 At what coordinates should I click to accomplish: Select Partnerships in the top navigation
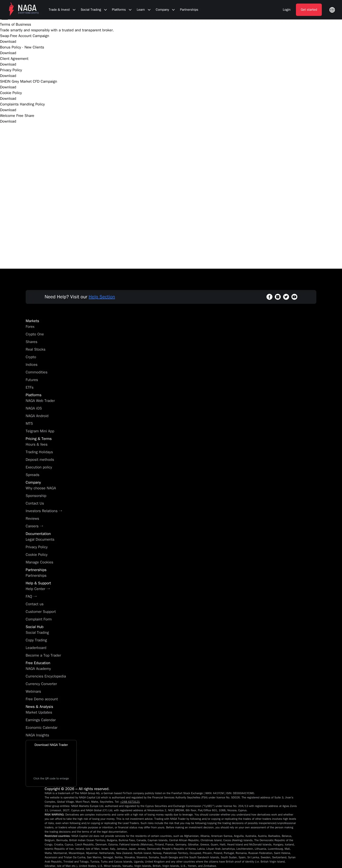tap(189, 10)
